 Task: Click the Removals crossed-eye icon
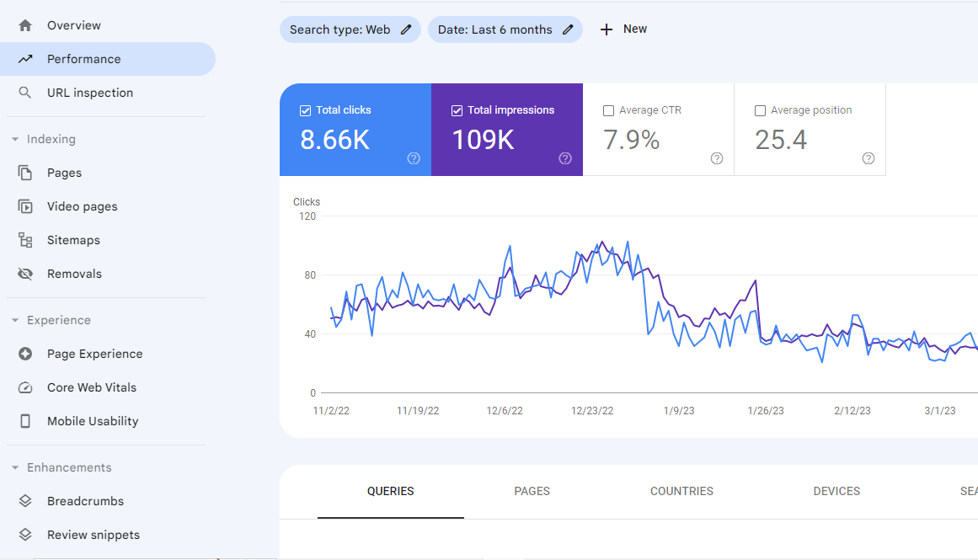tap(25, 274)
